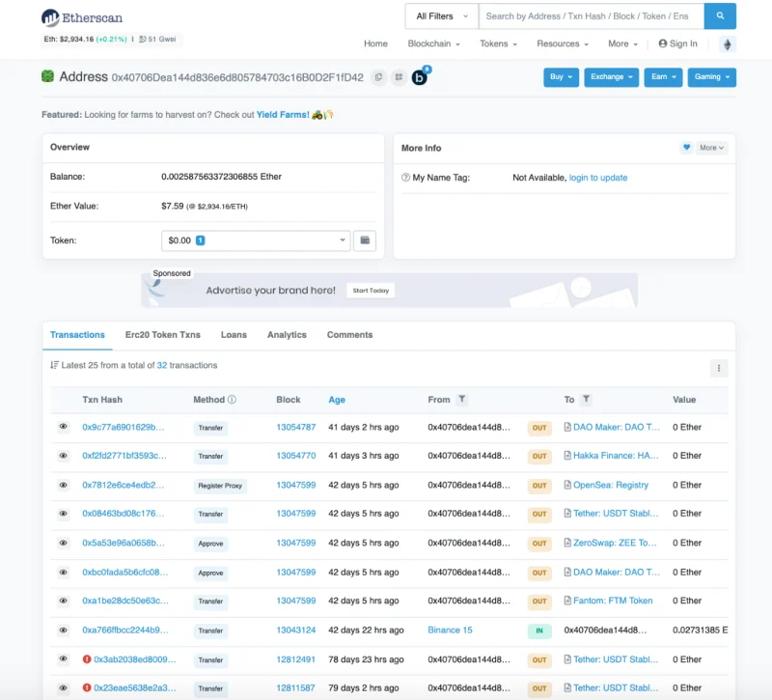772x700 pixels.
Task: Filter the From column with the funnel icon
Action: point(462,399)
